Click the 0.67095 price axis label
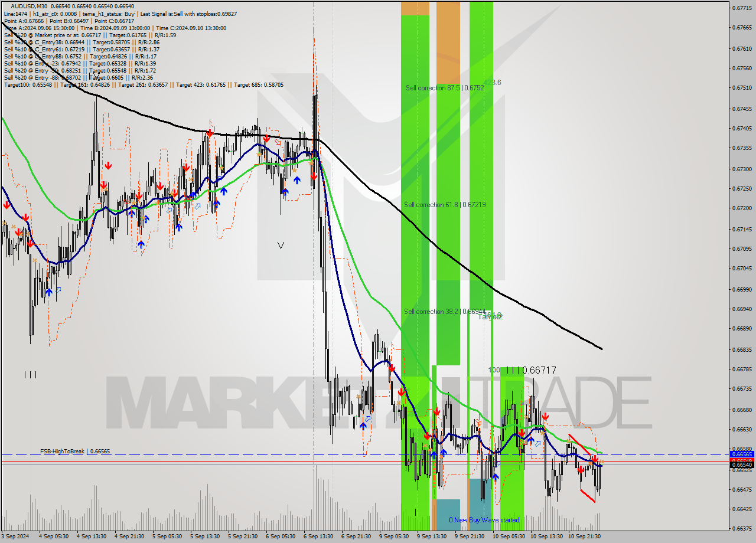The width and height of the screenshot is (756, 543). click(742, 248)
